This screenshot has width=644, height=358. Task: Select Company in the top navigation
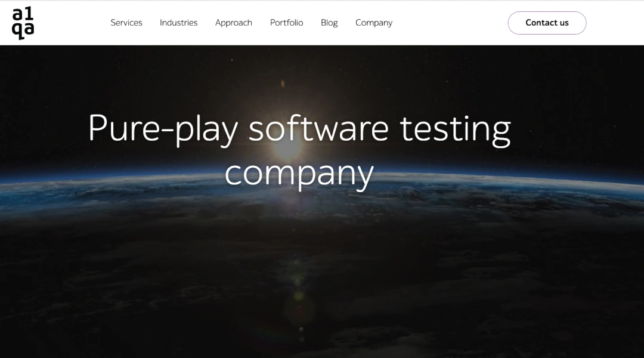(374, 23)
